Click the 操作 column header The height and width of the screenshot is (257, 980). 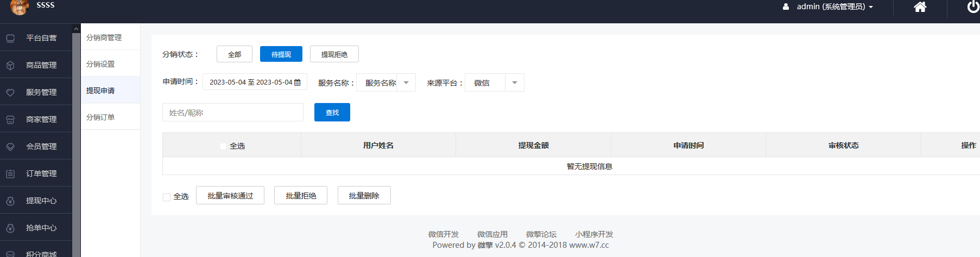pos(969,145)
